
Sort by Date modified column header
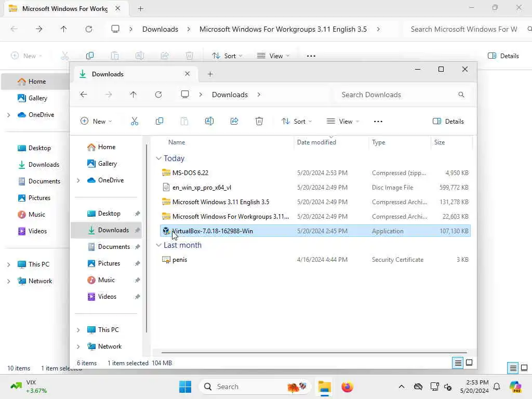pyautogui.click(x=316, y=142)
